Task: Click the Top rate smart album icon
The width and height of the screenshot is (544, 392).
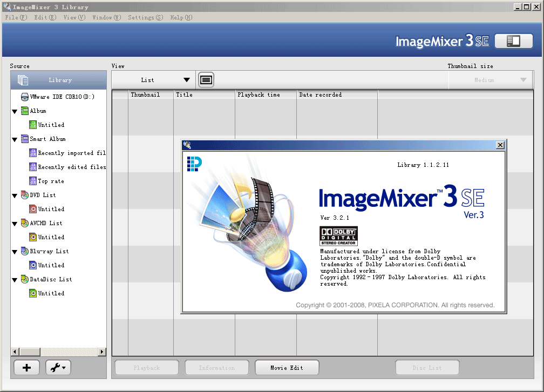Action: (x=32, y=181)
